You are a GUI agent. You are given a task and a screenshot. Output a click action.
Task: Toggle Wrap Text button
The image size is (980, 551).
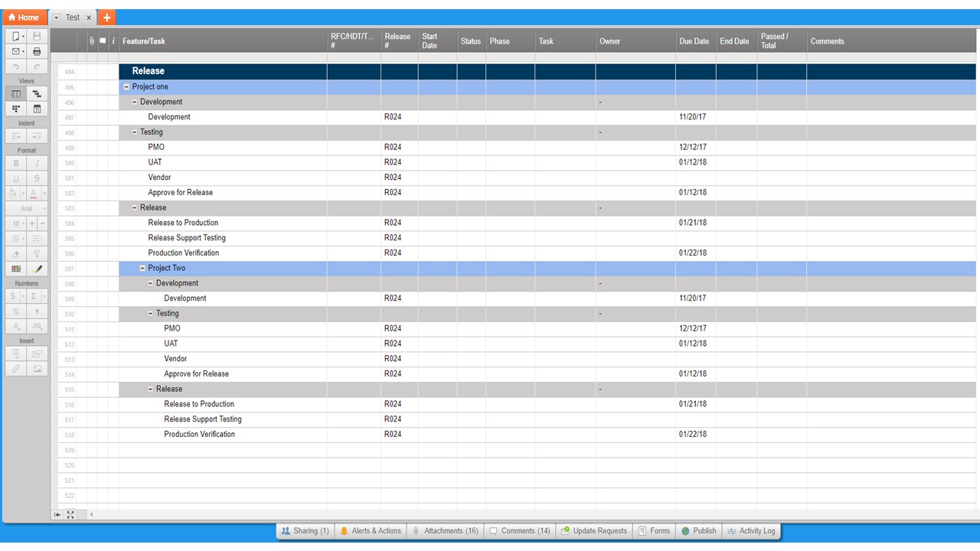pos(37,239)
